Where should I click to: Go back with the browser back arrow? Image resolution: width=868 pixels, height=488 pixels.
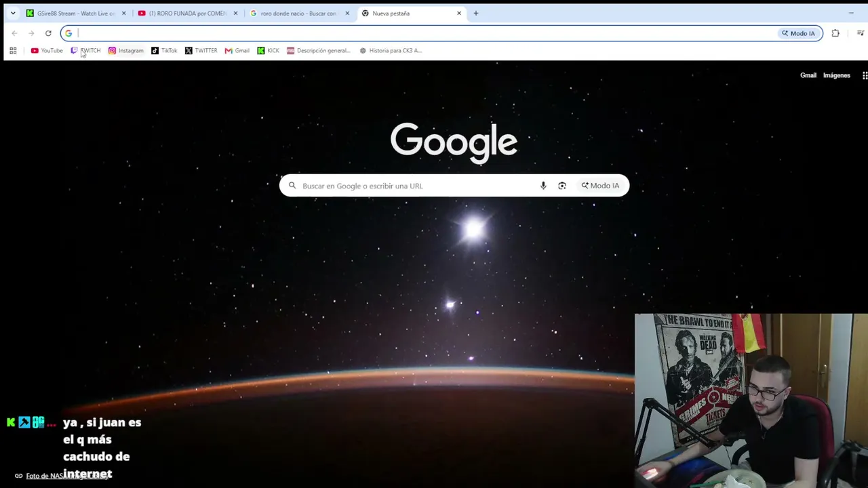coord(14,33)
